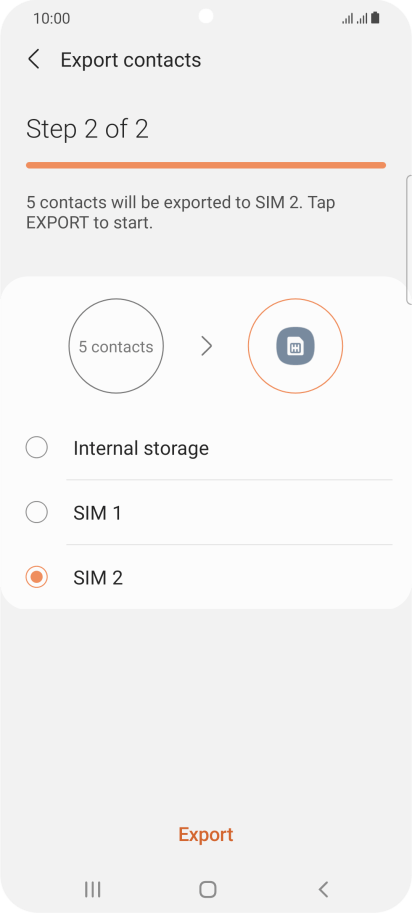Tap the Step 2 of 2 heading
Viewport: 412px width, 915px height.
[88, 129]
